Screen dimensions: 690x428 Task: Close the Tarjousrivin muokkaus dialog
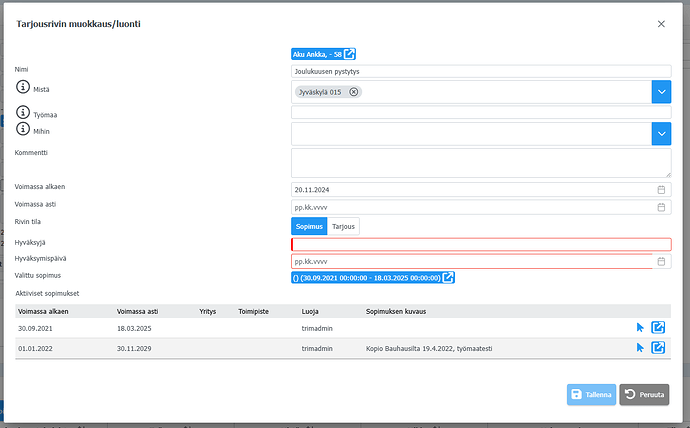(x=660, y=23)
